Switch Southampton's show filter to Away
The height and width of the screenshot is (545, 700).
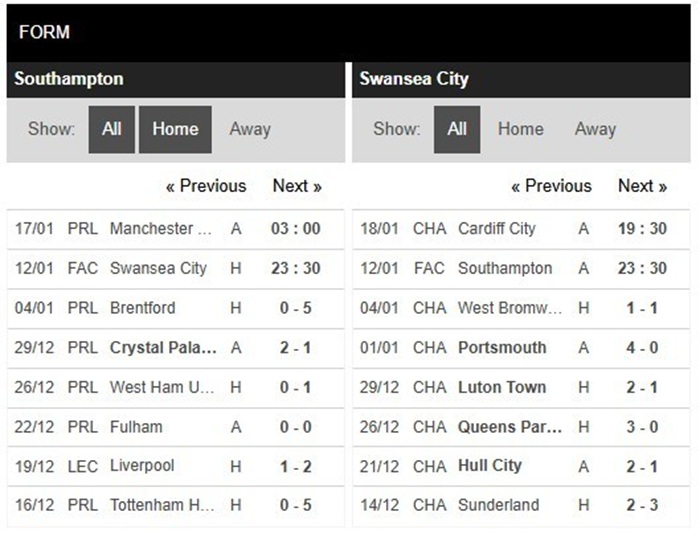(249, 129)
